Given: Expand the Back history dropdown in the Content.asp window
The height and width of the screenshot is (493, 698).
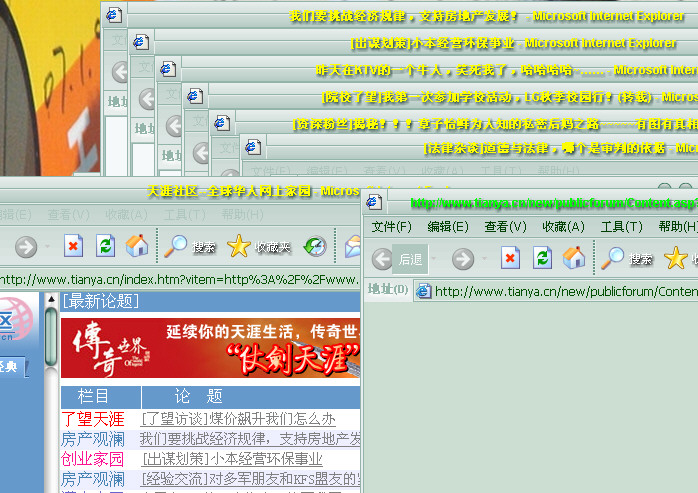Looking at the screenshot, I should [434, 259].
